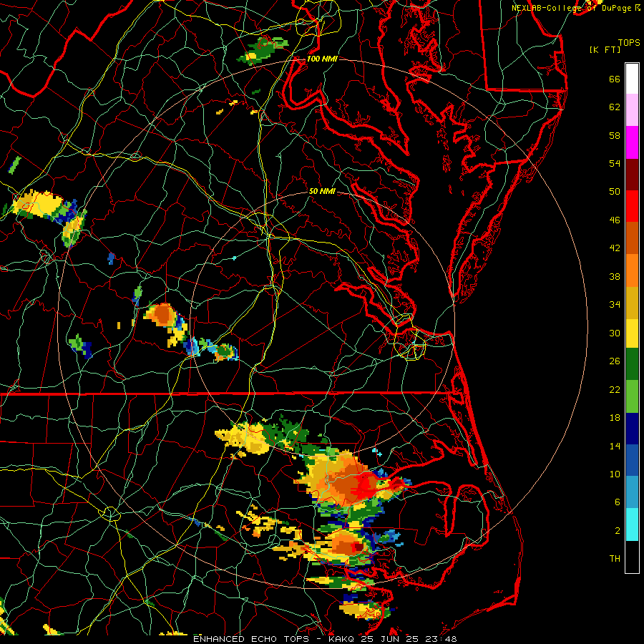Click the light pink legend swatch
Viewport: 644px width, 644px height.
pyautogui.click(x=632, y=110)
